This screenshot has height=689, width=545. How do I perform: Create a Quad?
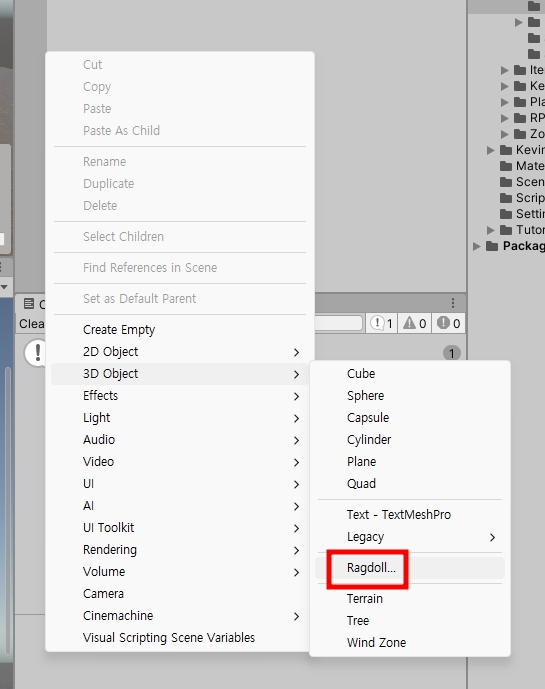point(410,483)
